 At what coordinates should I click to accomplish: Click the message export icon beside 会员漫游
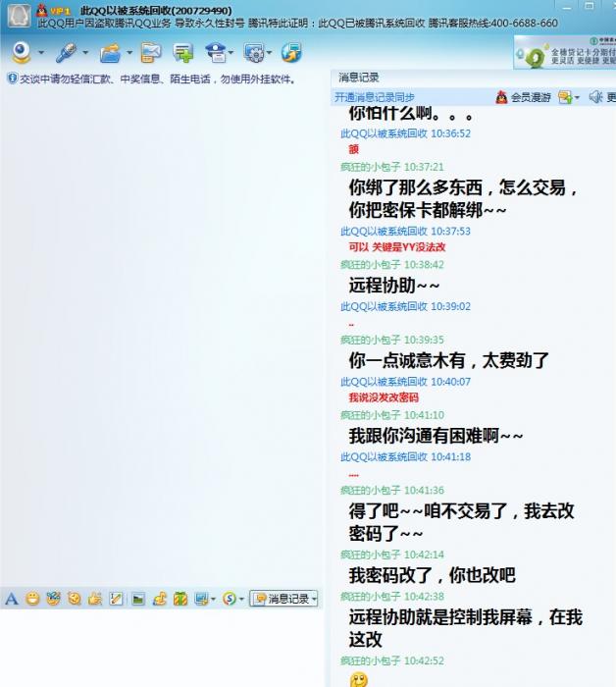(565, 97)
